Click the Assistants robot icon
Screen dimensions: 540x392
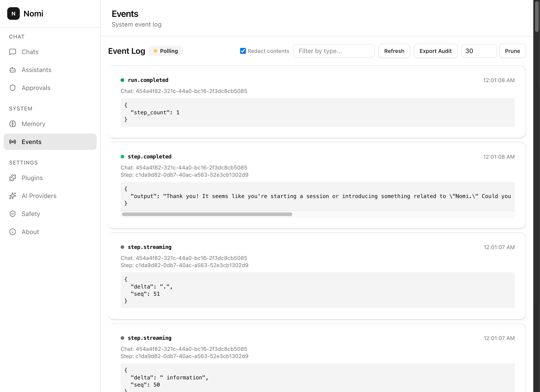coord(13,70)
